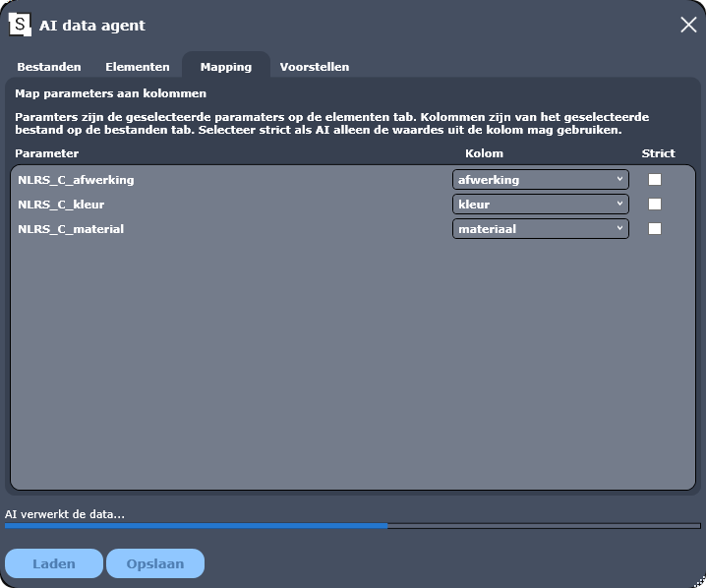This screenshot has height=588, width=706.
Task: Select the NLRS_C_afwerking parameter row
Action: click(x=353, y=180)
